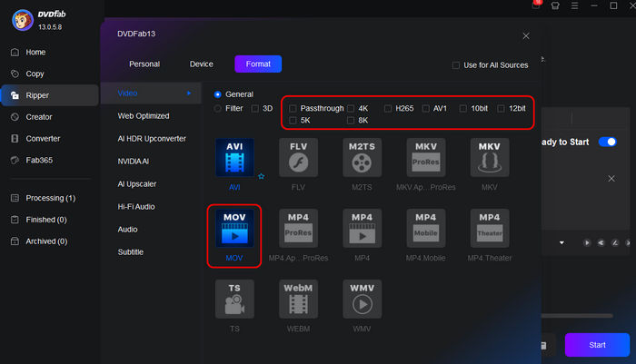This screenshot has width=636, height=364.
Task: Choose the TS format icon
Action: coord(234,300)
